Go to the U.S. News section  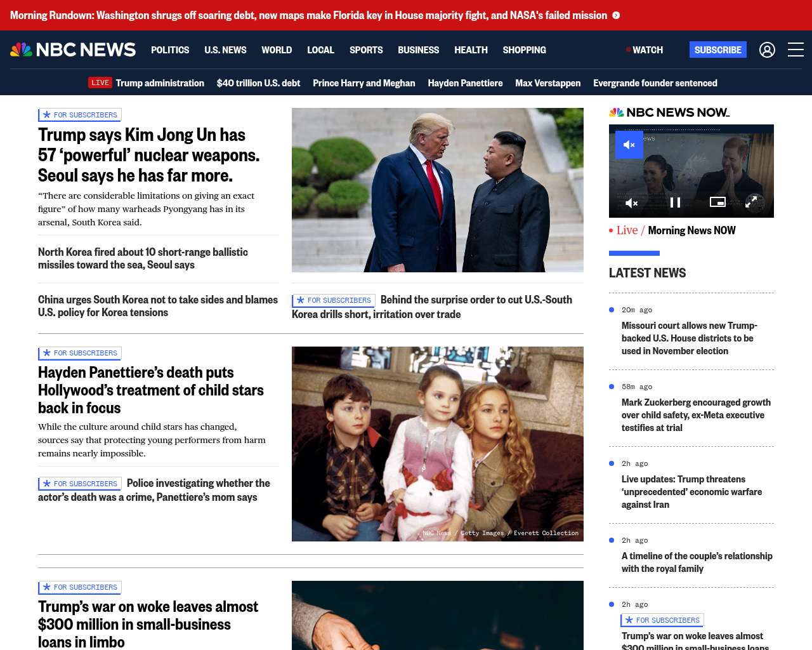click(225, 50)
